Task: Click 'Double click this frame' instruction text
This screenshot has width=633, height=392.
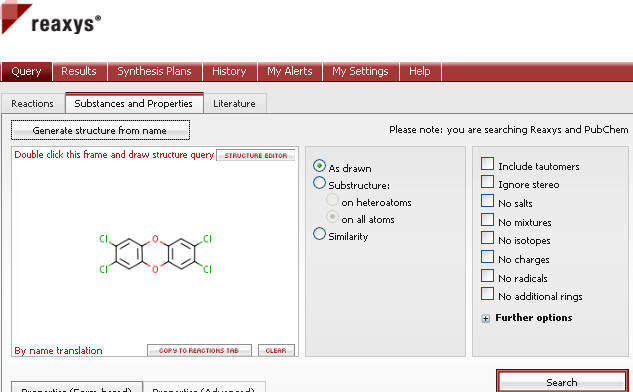Action: click(x=114, y=155)
